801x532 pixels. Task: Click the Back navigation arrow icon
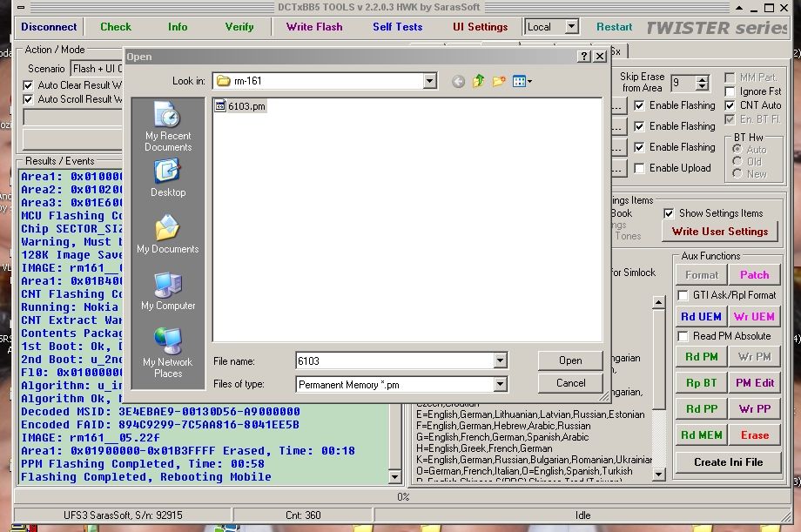459,82
